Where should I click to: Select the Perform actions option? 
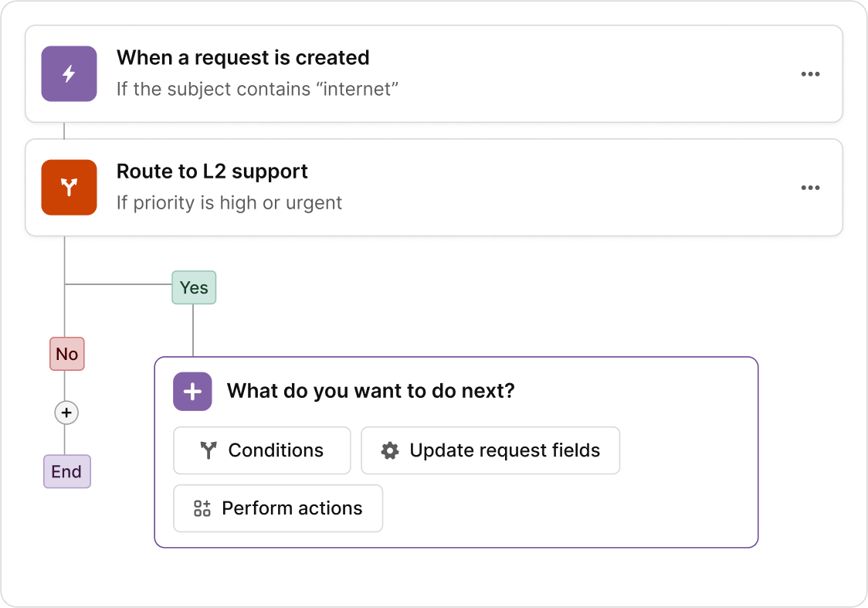pos(278,508)
